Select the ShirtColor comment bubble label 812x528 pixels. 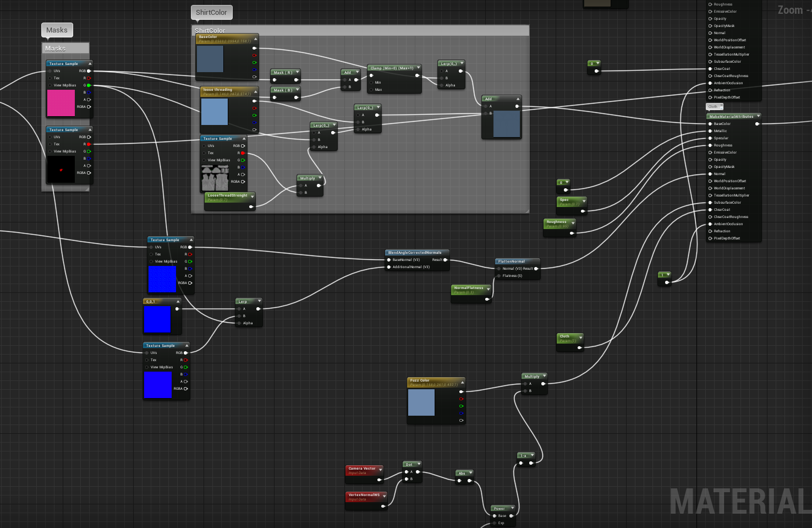(211, 13)
